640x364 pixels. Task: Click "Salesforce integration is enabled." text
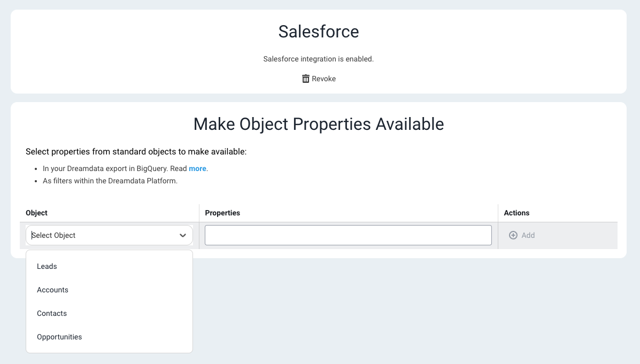click(318, 59)
